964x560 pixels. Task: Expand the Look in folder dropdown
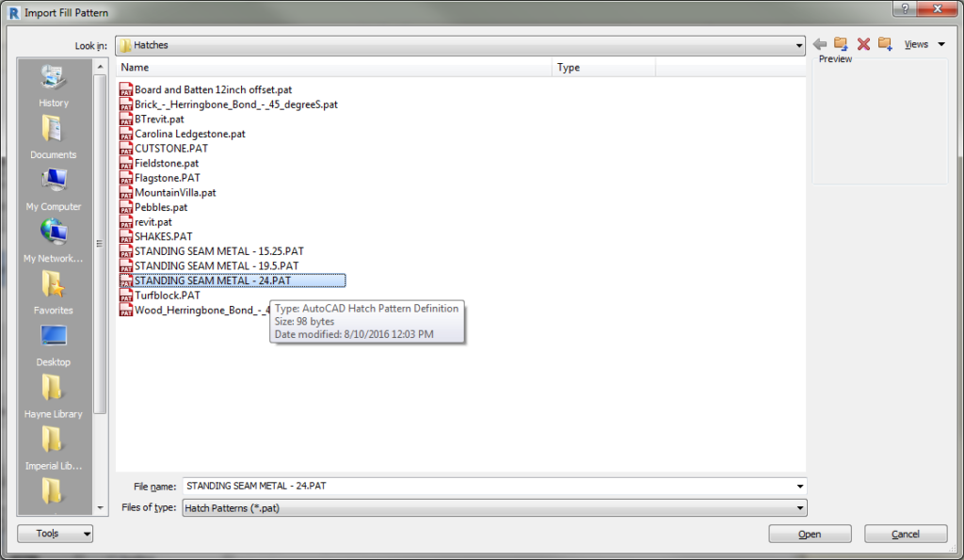(798, 45)
